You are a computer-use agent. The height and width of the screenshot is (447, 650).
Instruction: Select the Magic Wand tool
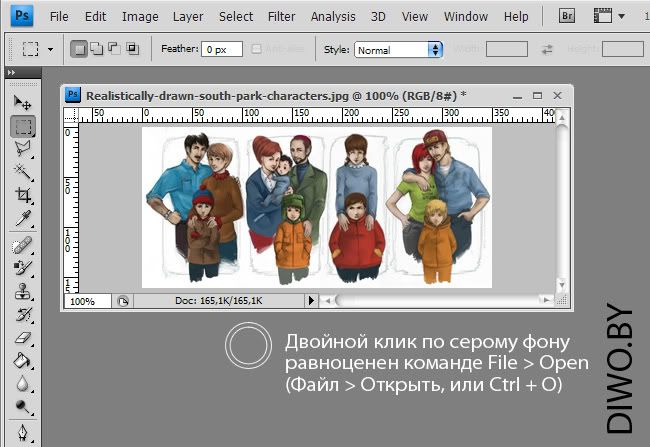[x=23, y=171]
